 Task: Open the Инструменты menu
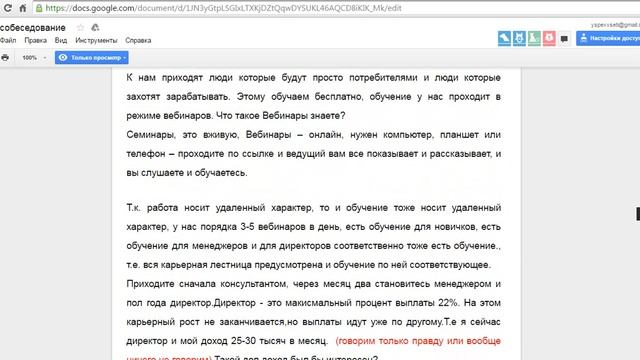click(96, 40)
